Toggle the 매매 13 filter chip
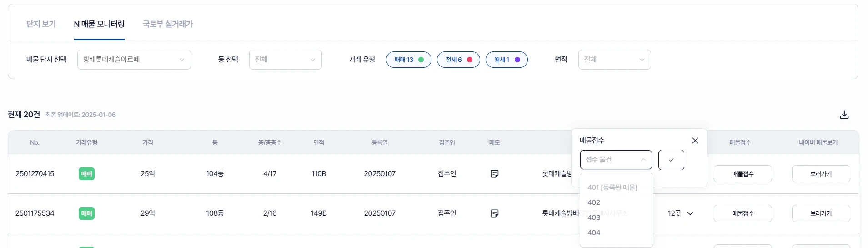Image resolution: width=868 pixels, height=248 pixels. 408,60
